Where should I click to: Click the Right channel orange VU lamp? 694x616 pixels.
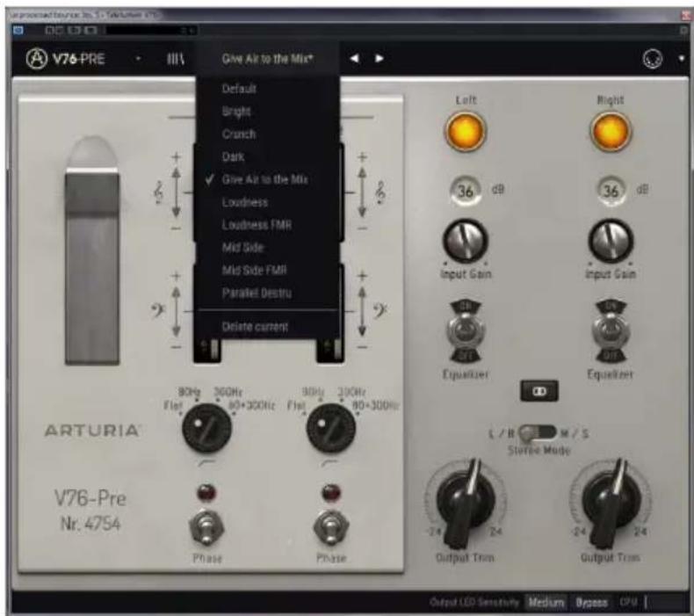[x=611, y=132]
